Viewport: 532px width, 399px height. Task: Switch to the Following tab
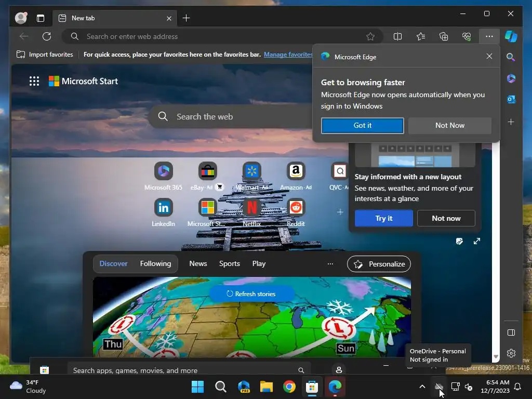click(x=156, y=263)
